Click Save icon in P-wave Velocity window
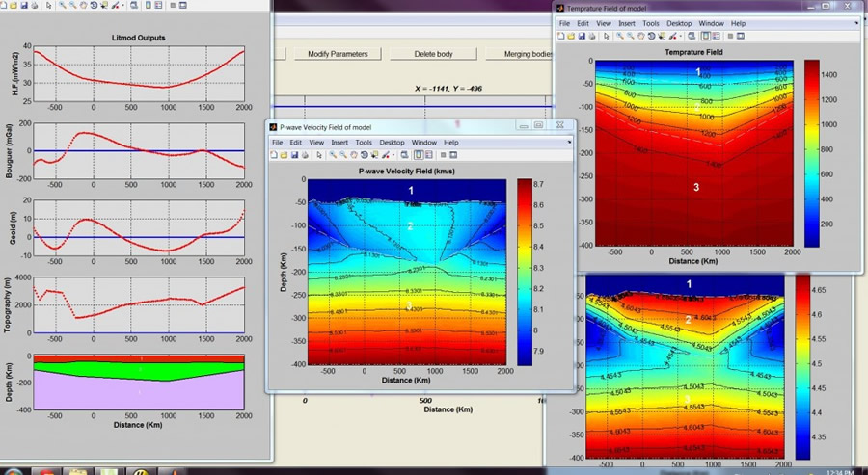868x475 pixels. pos(294,155)
